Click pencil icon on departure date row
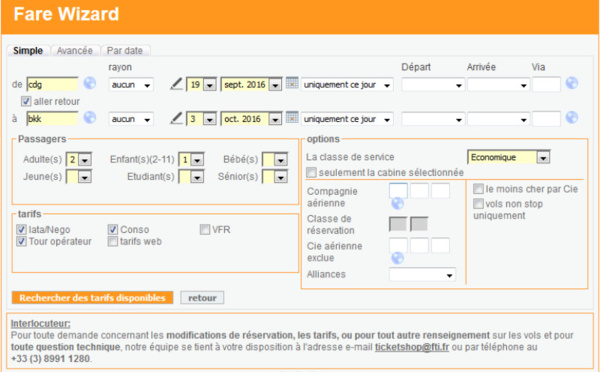 (x=176, y=84)
